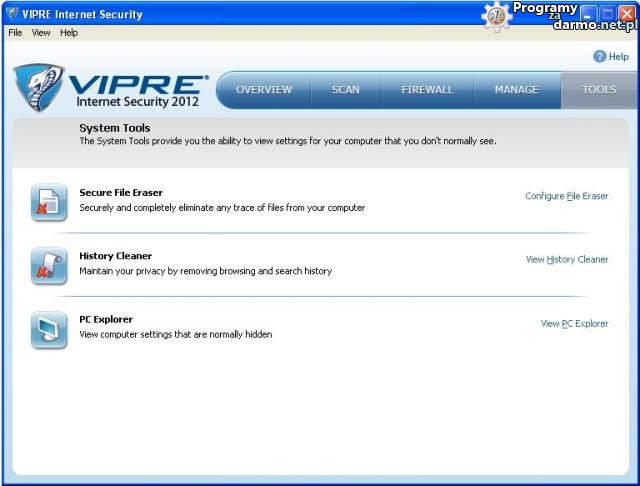The height and width of the screenshot is (486, 640).
Task: Click the PC Explorer monitor icon
Action: (48, 329)
